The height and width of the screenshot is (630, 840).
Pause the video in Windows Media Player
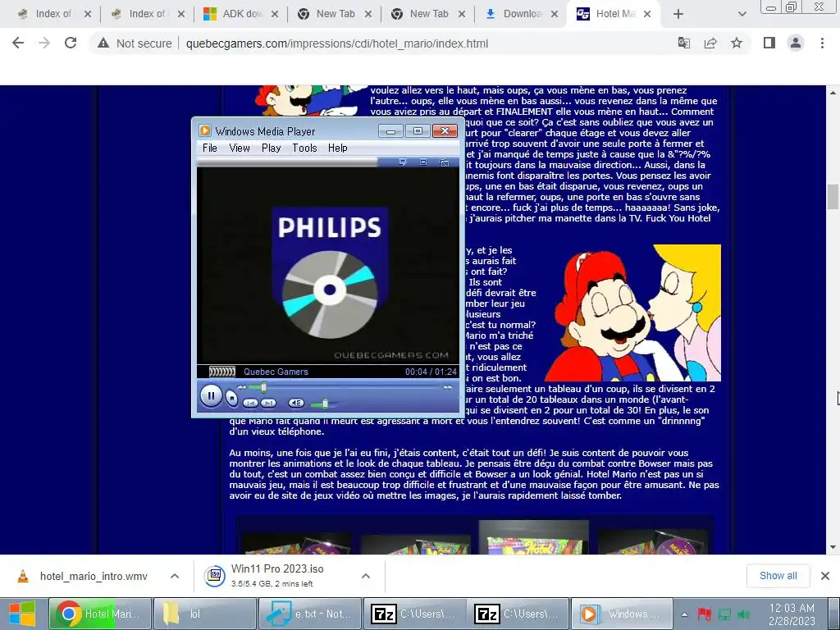click(211, 396)
